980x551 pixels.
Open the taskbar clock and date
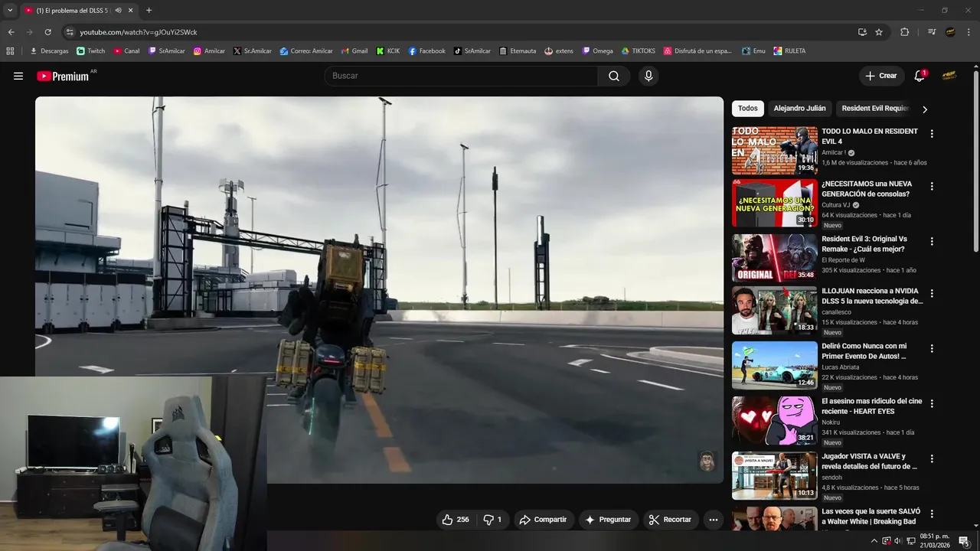[x=935, y=541]
